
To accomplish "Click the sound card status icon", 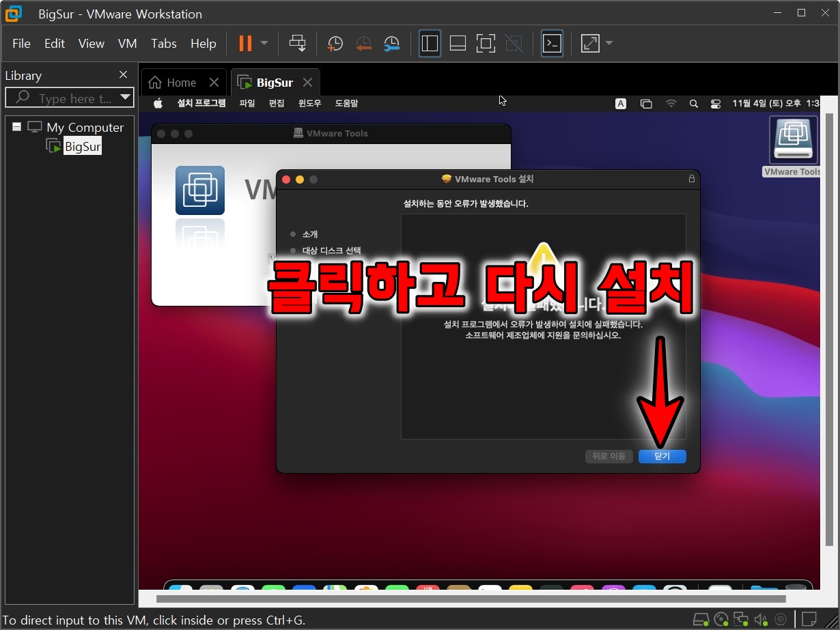I will tap(761, 620).
